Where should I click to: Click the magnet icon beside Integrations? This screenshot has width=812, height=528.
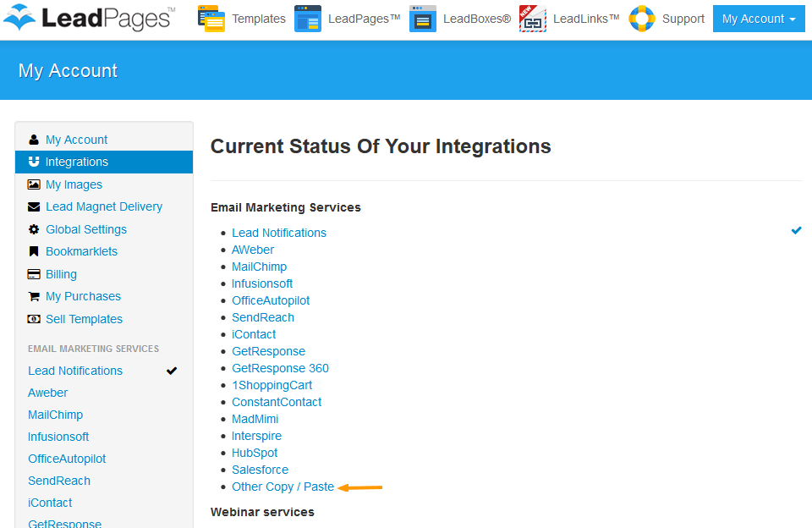(x=34, y=162)
